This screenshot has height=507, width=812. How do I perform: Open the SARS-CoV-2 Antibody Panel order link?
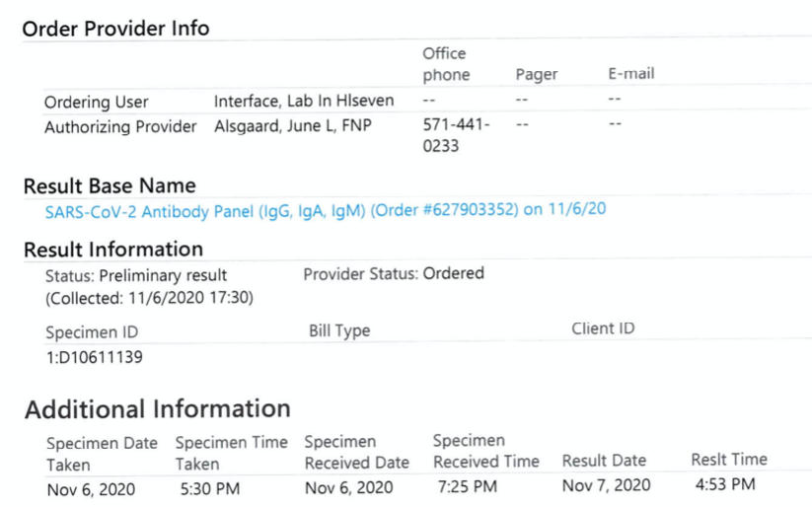pos(326,211)
